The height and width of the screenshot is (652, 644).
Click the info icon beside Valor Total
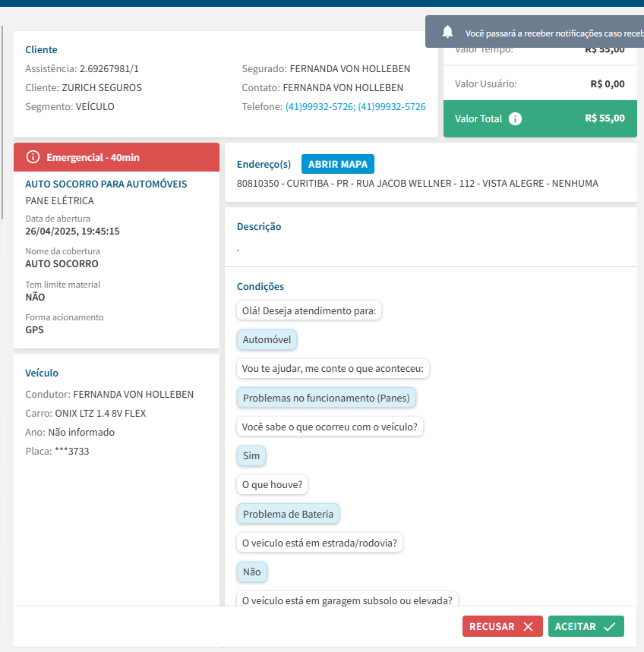516,118
